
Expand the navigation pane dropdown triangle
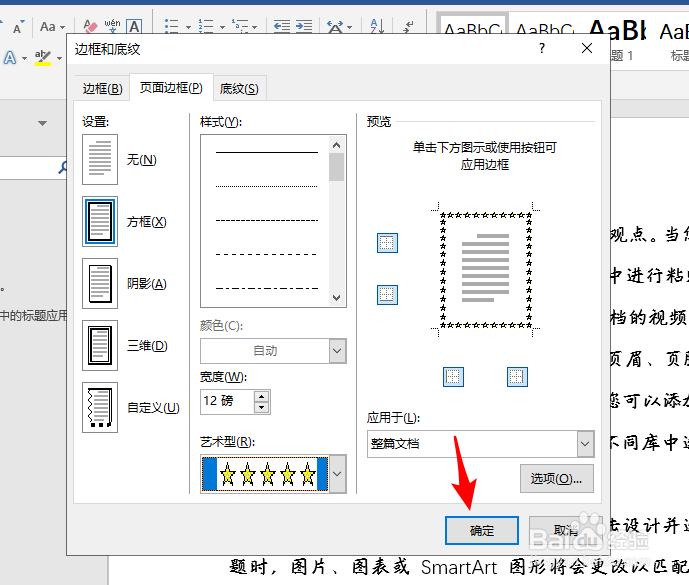point(42,123)
